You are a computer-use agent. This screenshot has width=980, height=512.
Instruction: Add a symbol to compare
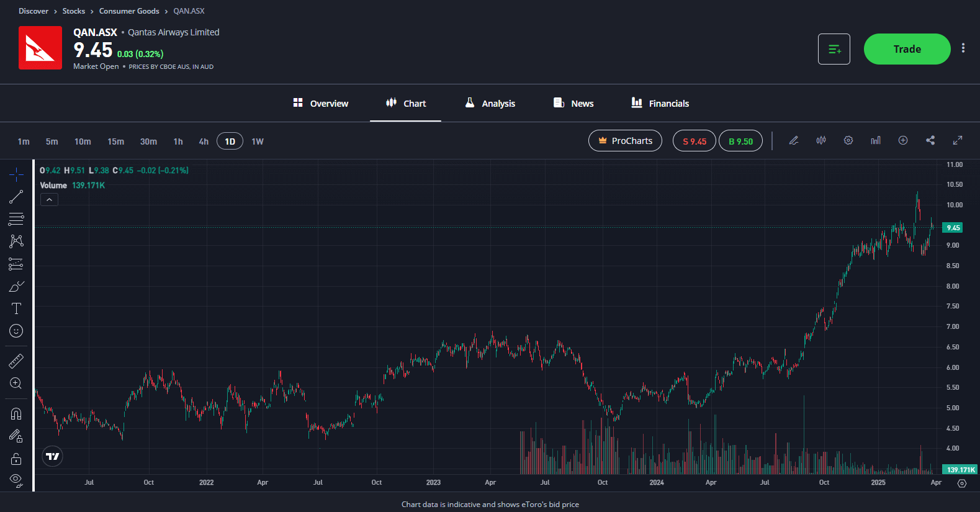coord(903,141)
